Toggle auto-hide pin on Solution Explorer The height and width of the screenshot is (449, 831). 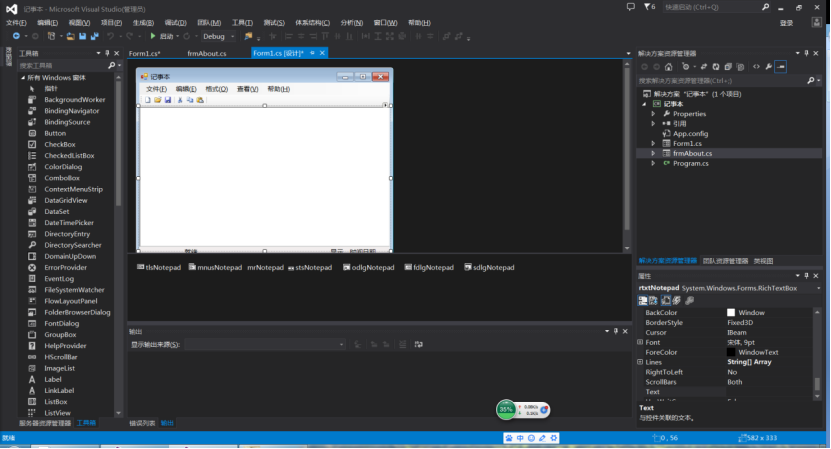[x=807, y=53]
